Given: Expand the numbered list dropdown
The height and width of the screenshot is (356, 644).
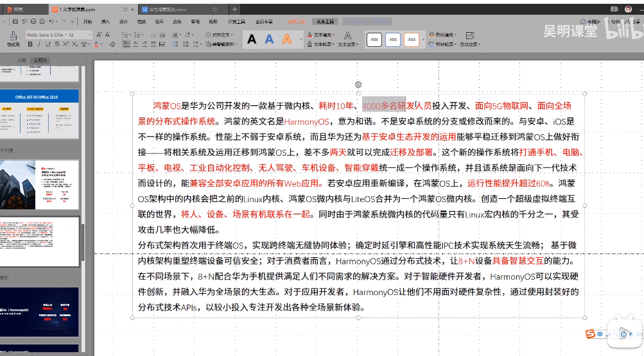Looking at the screenshot, I should tap(143, 35).
